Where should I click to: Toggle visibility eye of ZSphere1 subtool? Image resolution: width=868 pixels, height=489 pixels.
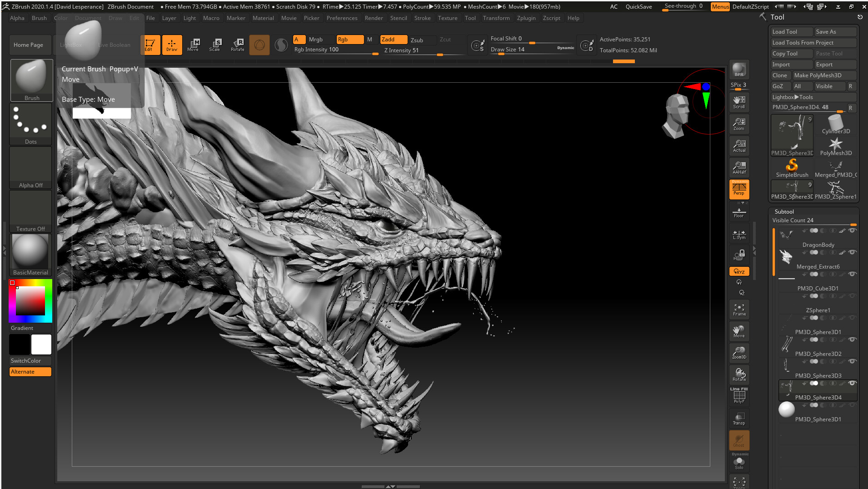pos(853,296)
